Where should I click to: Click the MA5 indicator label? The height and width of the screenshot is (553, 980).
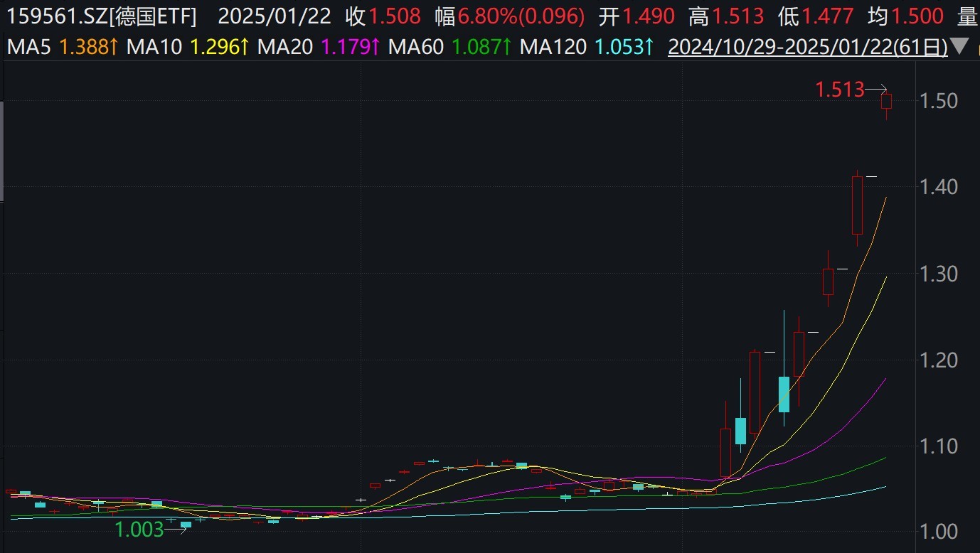coord(29,48)
